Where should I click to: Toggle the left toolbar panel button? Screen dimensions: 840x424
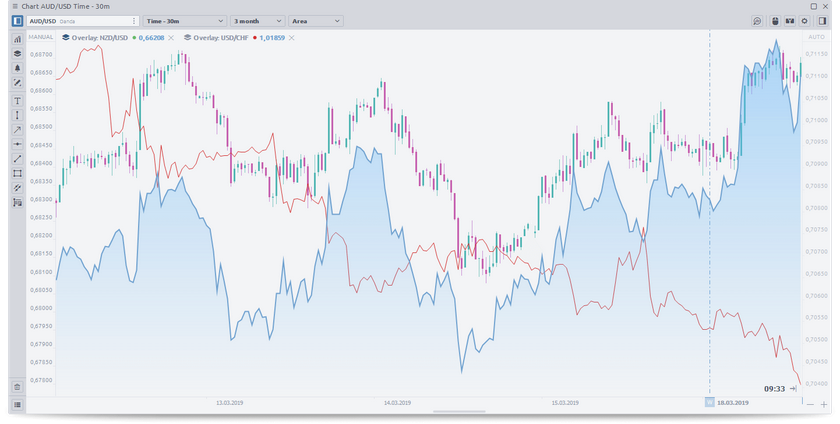pos(17,21)
